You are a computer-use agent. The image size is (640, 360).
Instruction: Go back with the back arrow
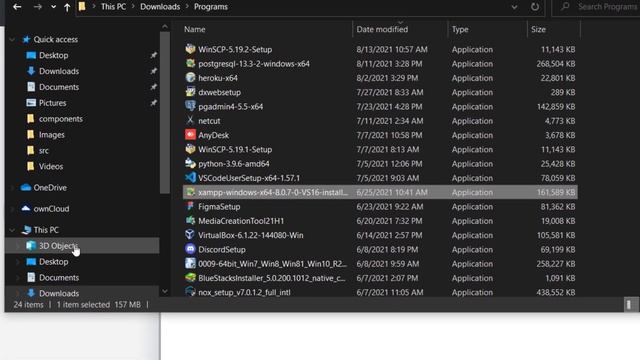tap(17, 7)
